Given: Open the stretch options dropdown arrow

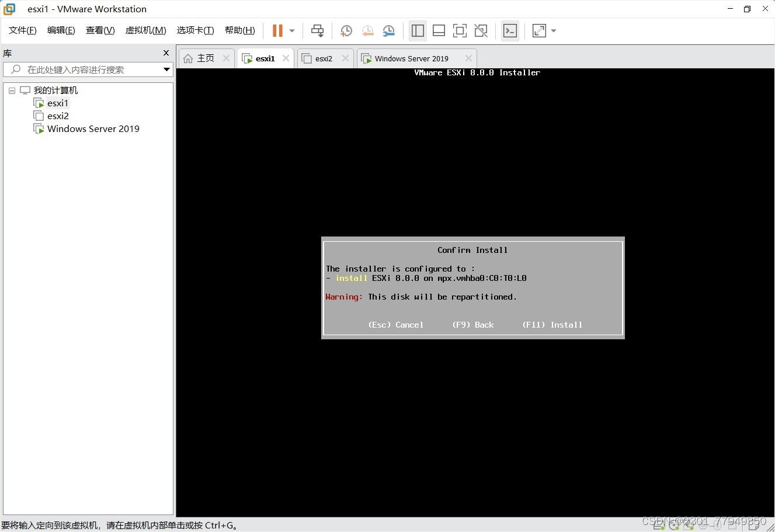Looking at the screenshot, I should tap(554, 31).
